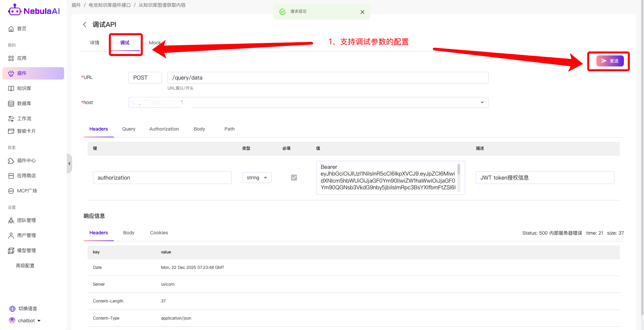This screenshot has height=330, width=644.
Task: Open the Workflow (工作流) icon
Action: [11, 119]
